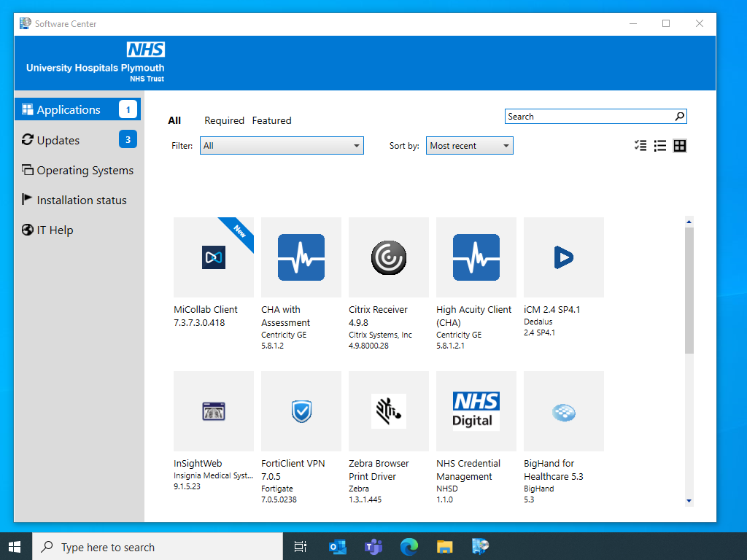
Task: Click Software Center taskbar icon
Action: [x=480, y=546]
